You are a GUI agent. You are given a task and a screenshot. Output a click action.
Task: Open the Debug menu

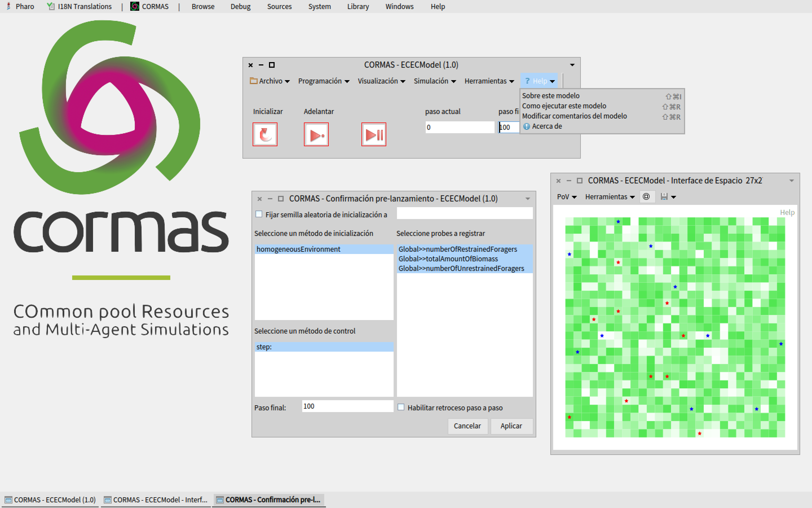(x=240, y=6)
